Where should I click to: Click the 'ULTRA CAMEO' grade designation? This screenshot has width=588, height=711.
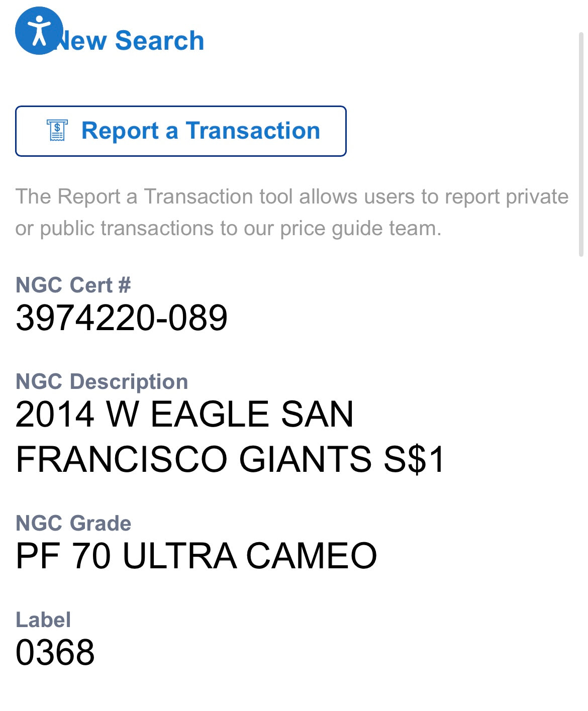click(x=250, y=556)
